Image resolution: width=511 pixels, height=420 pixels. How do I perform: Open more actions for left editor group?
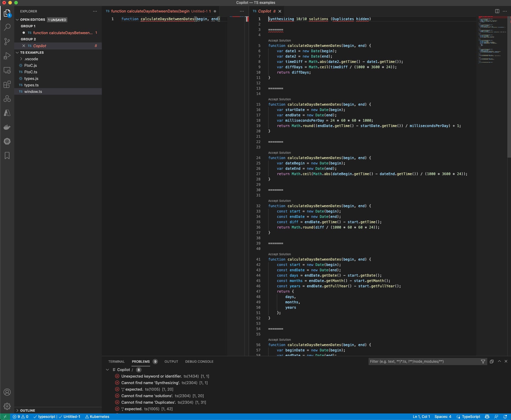coord(242,11)
